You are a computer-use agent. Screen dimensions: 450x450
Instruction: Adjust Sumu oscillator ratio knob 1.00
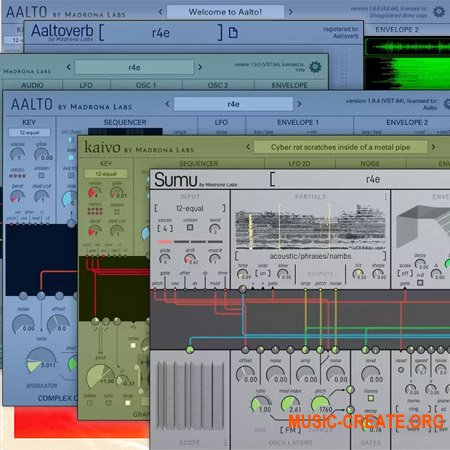click(x=260, y=404)
